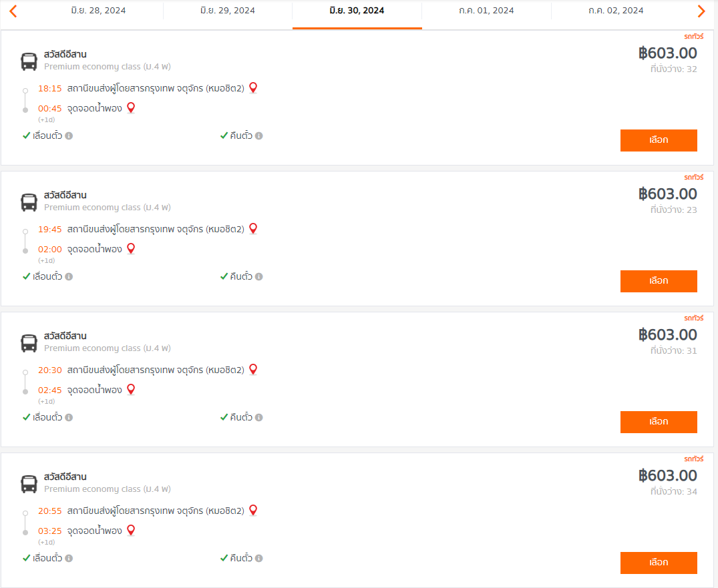Open map pin for 20:55 Mo Chit 2 departure
This screenshot has height=588, width=718.
253,510
